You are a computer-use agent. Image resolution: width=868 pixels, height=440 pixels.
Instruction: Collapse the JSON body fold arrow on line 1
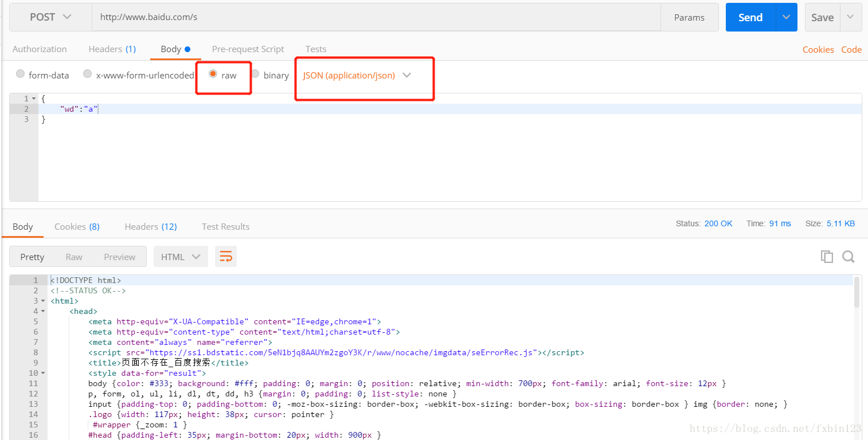pyautogui.click(x=34, y=99)
